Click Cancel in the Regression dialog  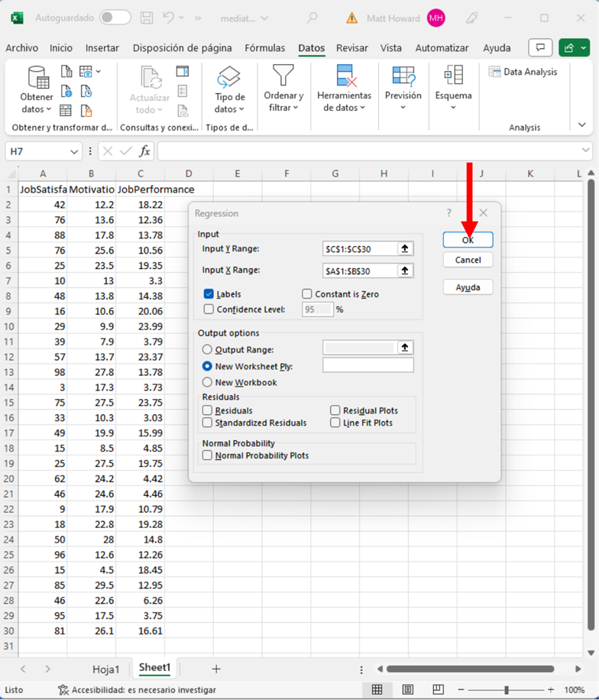pyautogui.click(x=468, y=260)
